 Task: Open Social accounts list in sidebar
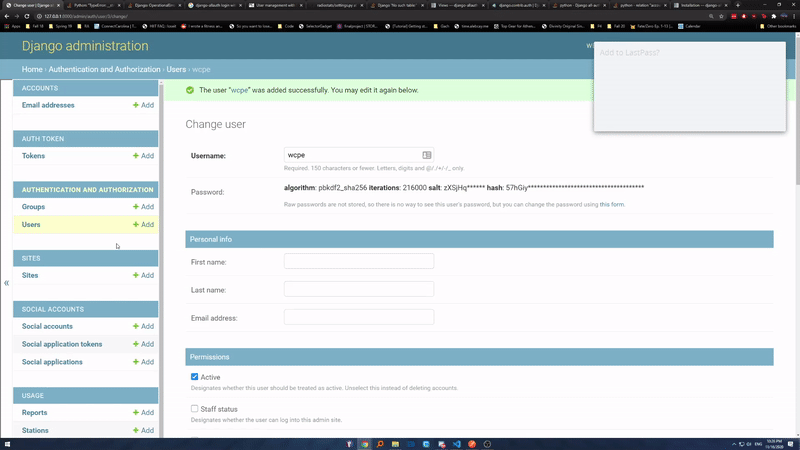pos(47,326)
